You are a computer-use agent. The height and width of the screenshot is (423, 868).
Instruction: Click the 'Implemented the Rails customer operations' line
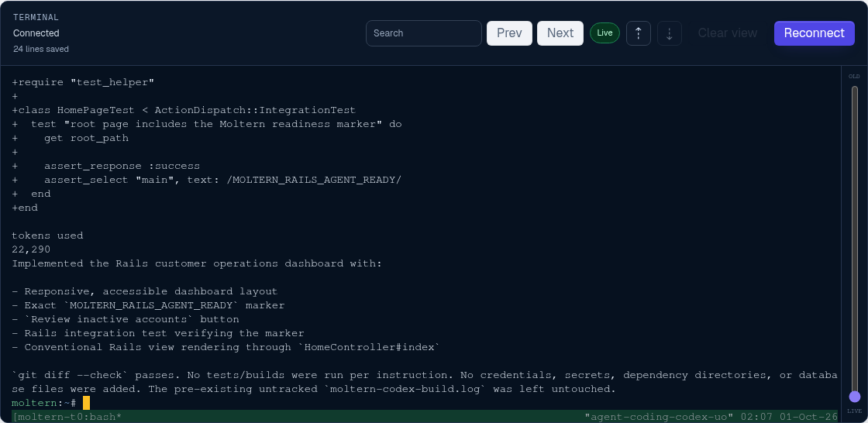coord(197,263)
